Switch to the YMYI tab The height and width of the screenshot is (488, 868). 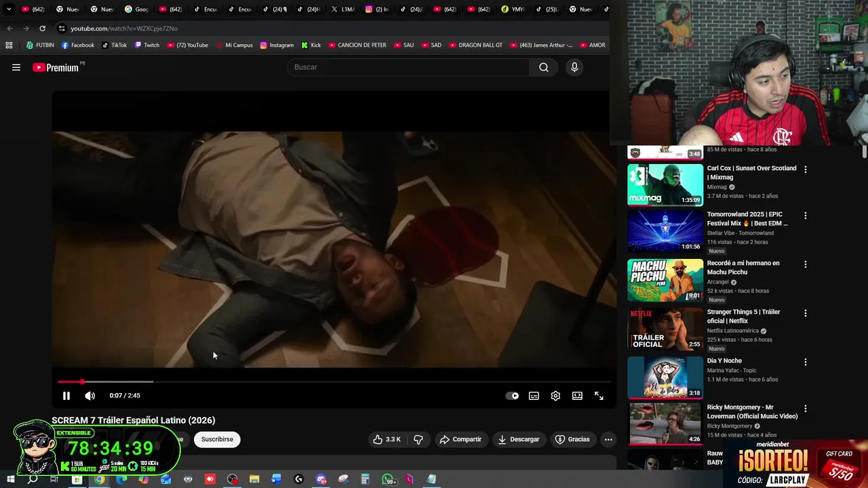(x=513, y=9)
